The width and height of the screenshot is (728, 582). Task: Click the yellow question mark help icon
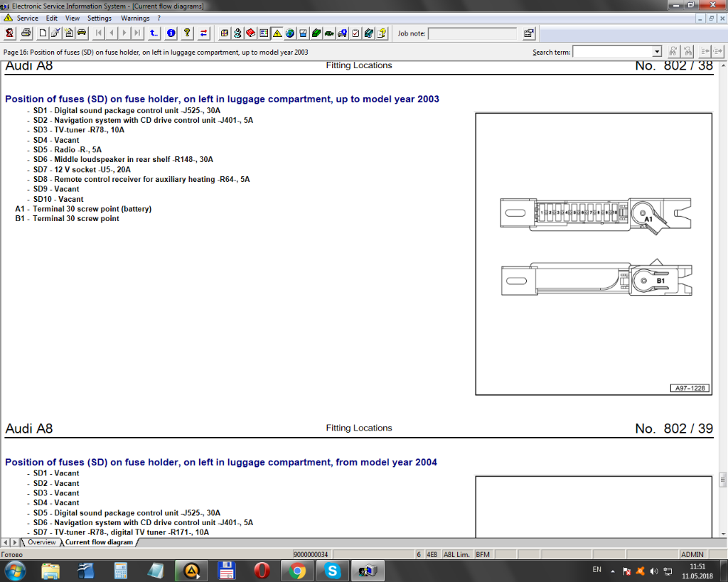(187, 33)
